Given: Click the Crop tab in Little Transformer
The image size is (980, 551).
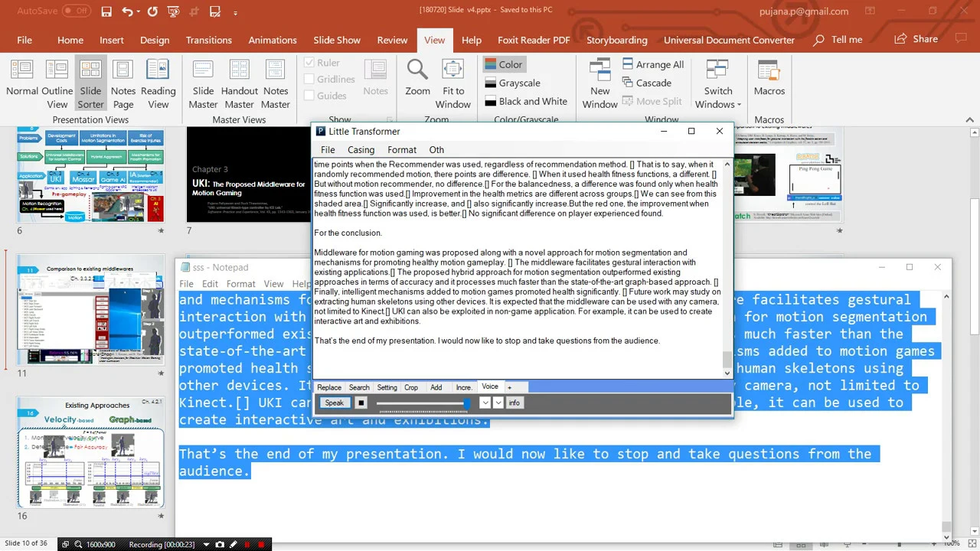Looking at the screenshot, I should [x=411, y=387].
